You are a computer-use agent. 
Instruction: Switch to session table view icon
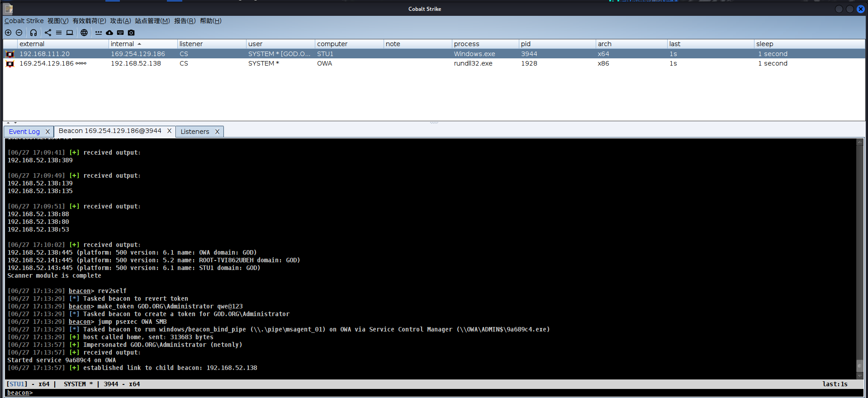coord(59,33)
